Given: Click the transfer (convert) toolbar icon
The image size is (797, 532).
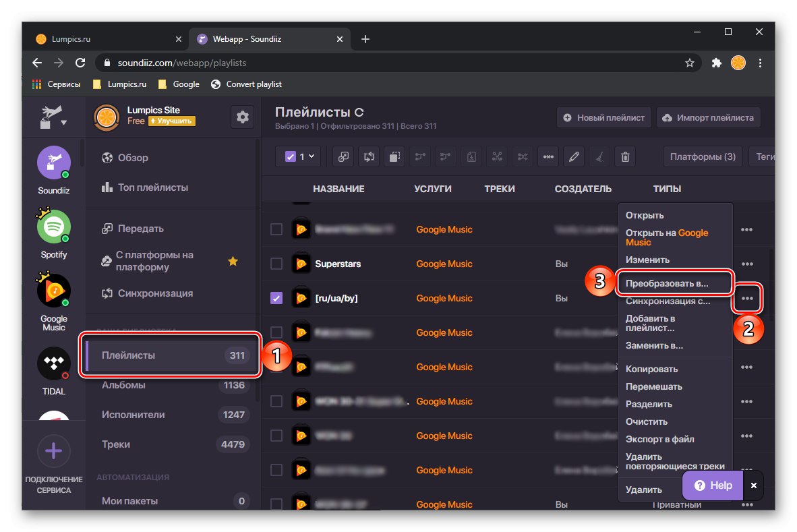Looking at the screenshot, I should tap(344, 157).
